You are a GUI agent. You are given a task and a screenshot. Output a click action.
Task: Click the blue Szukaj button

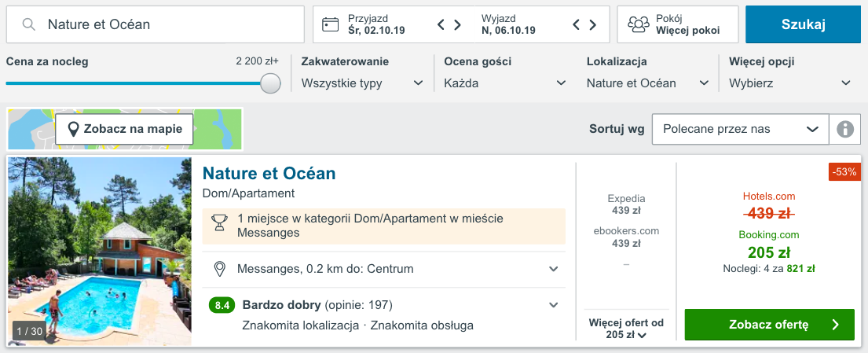[804, 24]
